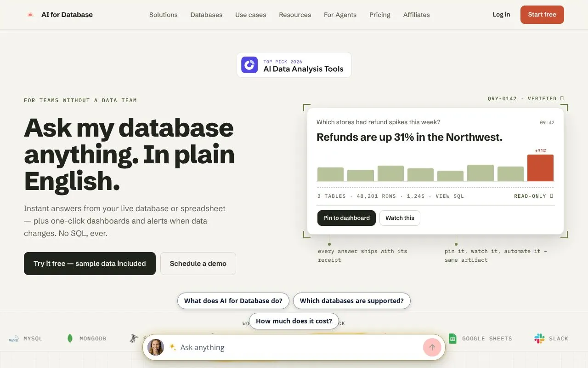Click the Which stores had refund spikes question
Image resolution: width=588 pixels, height=368 pixels.
tap(379, 122)
